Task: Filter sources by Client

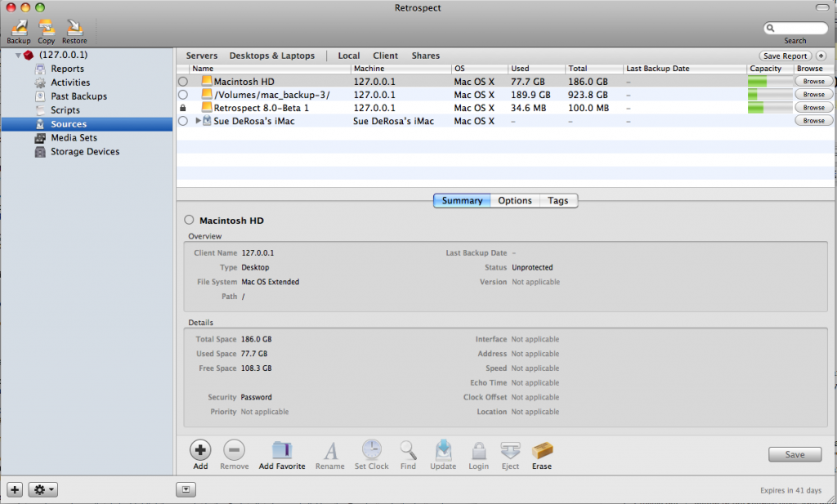Action: (386, 56)
